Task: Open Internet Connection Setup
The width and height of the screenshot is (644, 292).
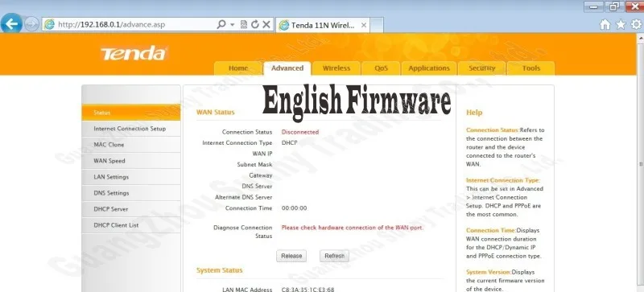Action: coord(131,129)
